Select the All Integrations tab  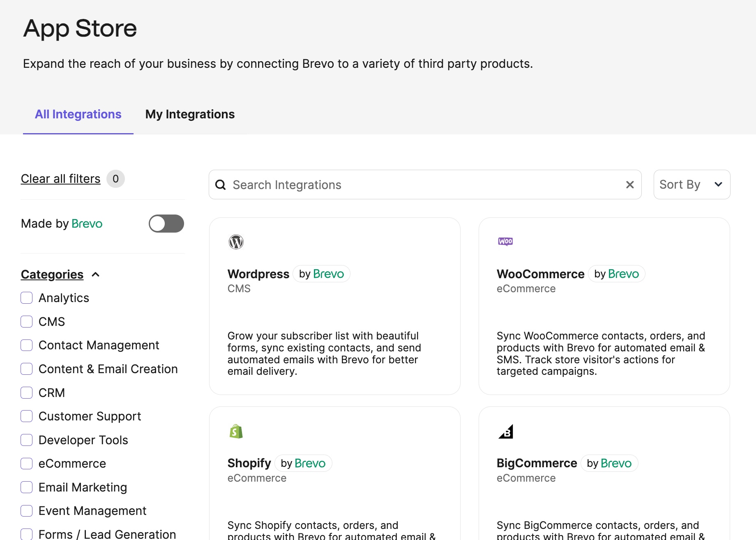click(x=78, y=114)
